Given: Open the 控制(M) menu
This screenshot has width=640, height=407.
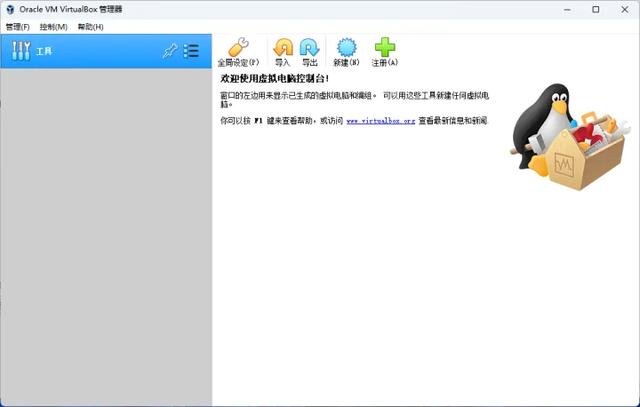Looking at the screenshot, I should pos(53,27).
